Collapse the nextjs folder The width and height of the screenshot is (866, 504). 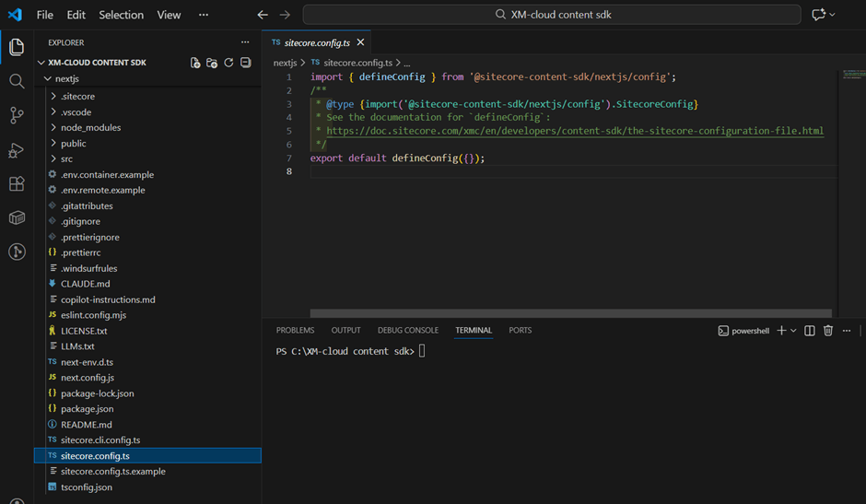[x=66, y=79]
